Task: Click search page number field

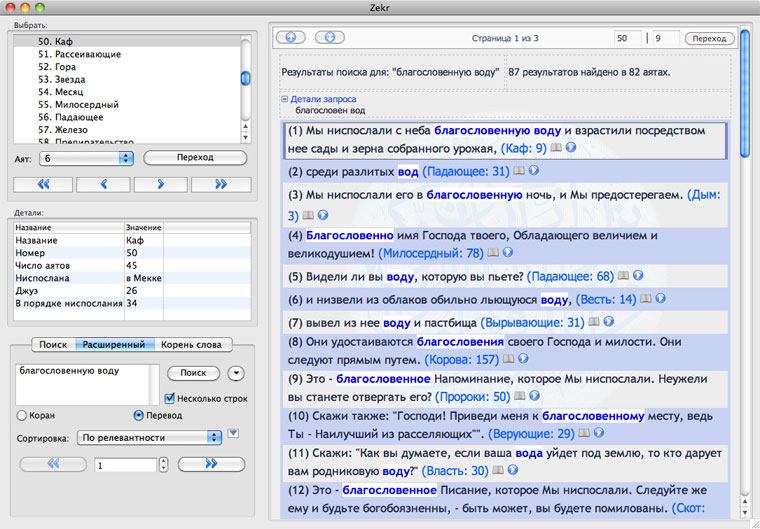Action: pyautogui.click(x=126, y=465)
